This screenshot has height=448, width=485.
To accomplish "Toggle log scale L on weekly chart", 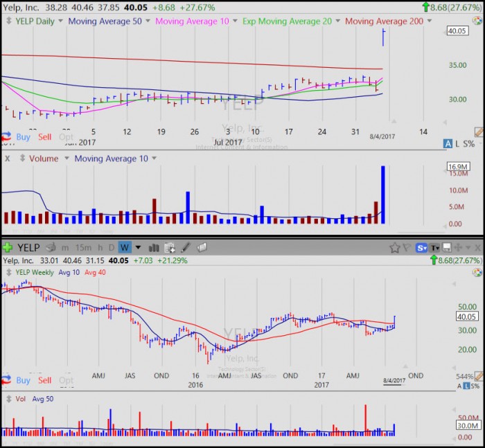I will [x=466, y=386].
